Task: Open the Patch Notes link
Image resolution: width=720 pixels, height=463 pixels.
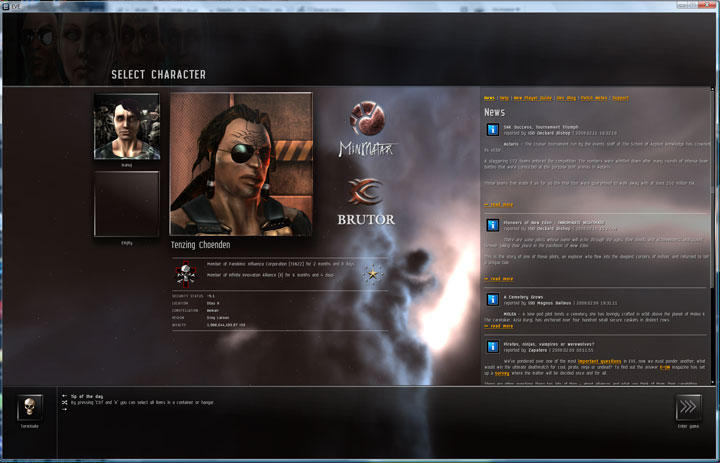Action: [594, 98]
